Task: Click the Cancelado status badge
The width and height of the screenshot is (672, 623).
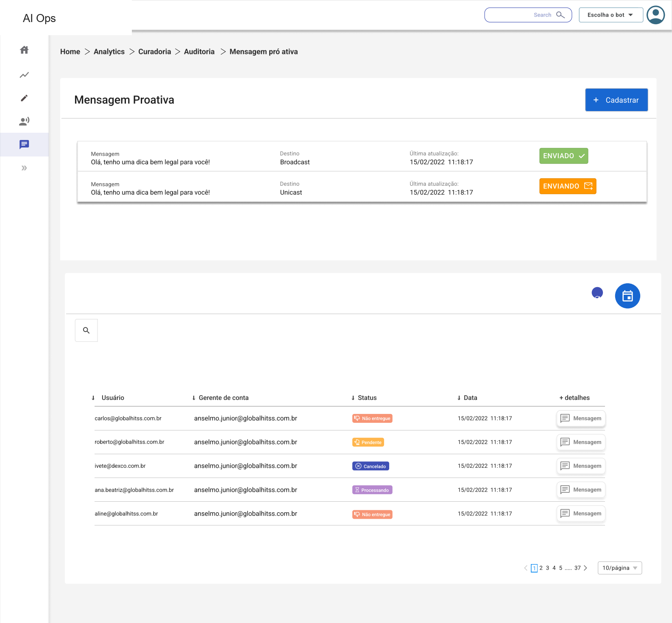Action: click(x=371, y=466)
